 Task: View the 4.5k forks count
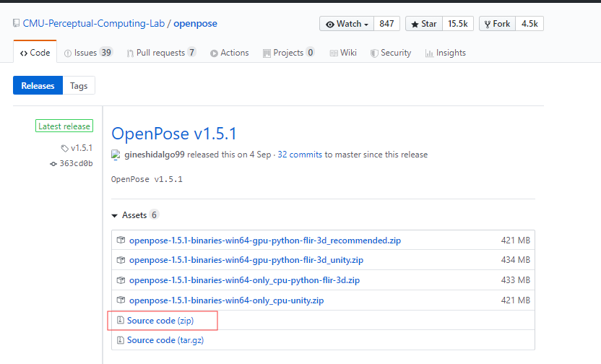529,24
